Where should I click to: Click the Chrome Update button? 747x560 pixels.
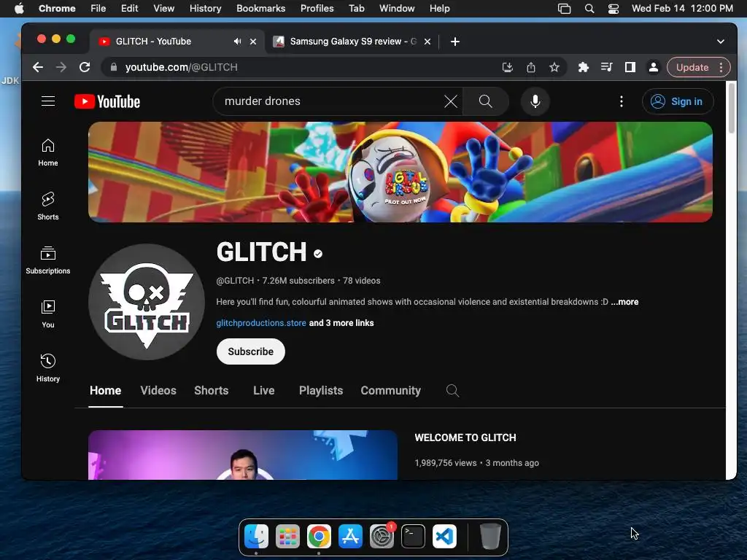click(x=692, y=68)
